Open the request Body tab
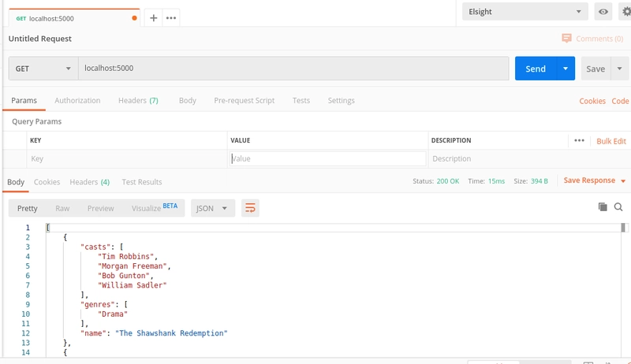This screenshot has width=631, height=364. click(x=188, y=100)
